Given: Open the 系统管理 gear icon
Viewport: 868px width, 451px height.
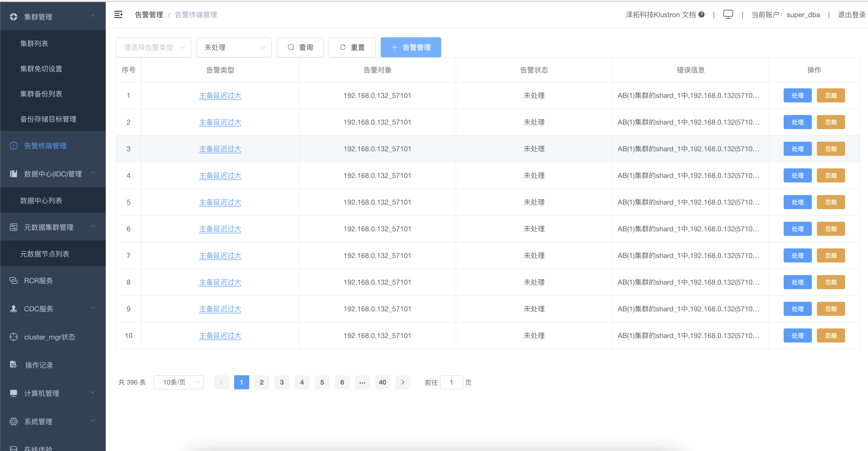Looking at the screenshot, I should tap(13, 421).
